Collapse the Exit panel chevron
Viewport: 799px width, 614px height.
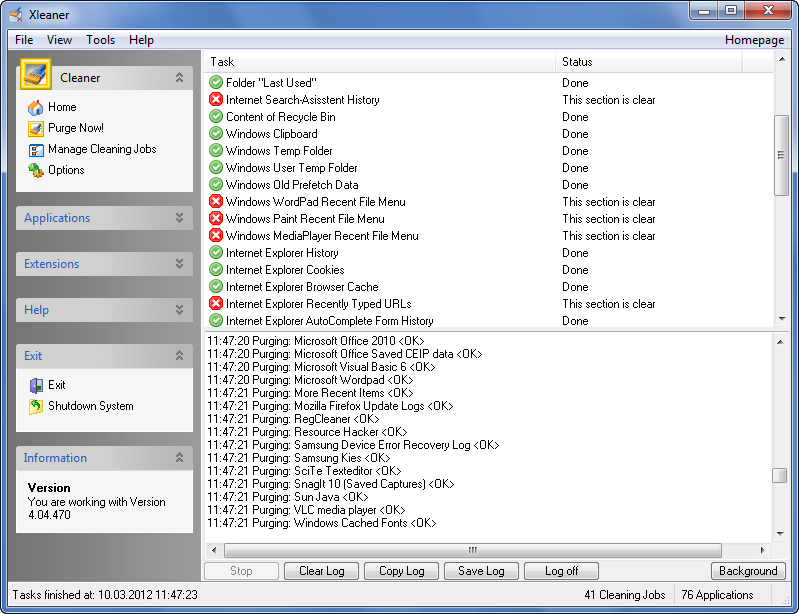point(179,356)
